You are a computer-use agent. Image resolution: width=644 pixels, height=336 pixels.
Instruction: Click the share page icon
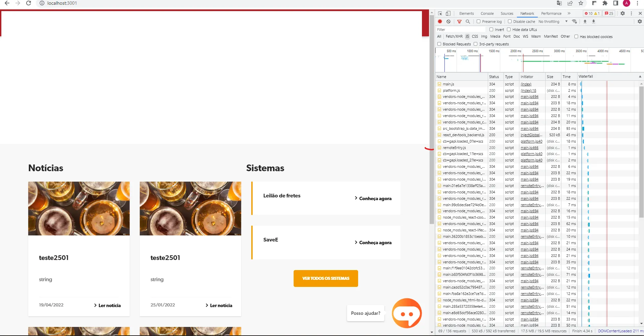click(x=570, y=3)
